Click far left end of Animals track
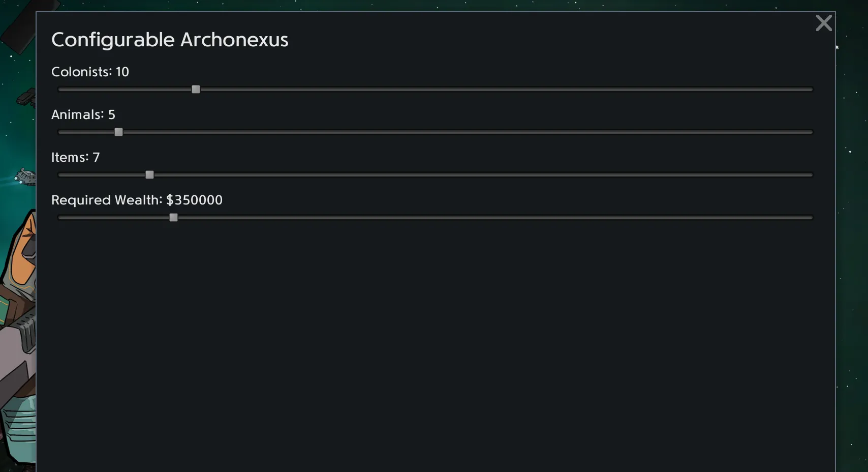The image size is (868, 472). tap(60, 132)
